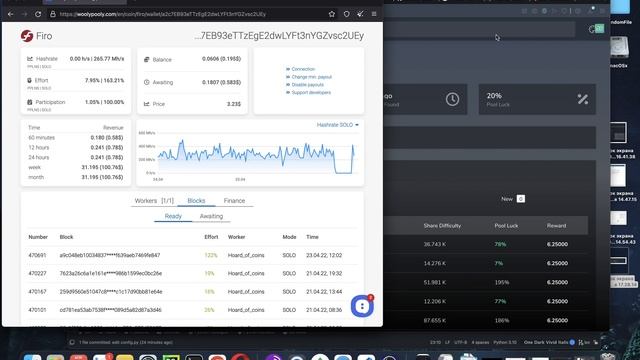The width and height of the screenshot is (640, 360).
Task: Go back using the browser back arrow
Action: coord(11,14)
